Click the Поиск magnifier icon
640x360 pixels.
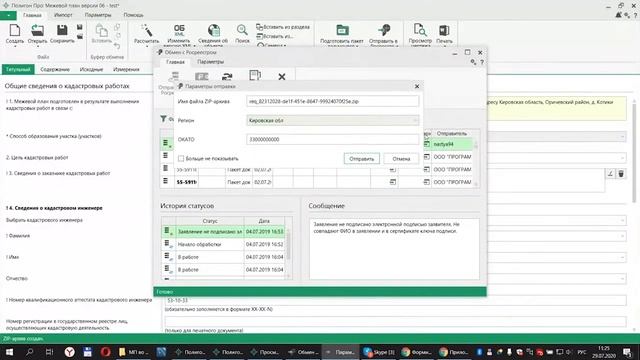[242, 31]
